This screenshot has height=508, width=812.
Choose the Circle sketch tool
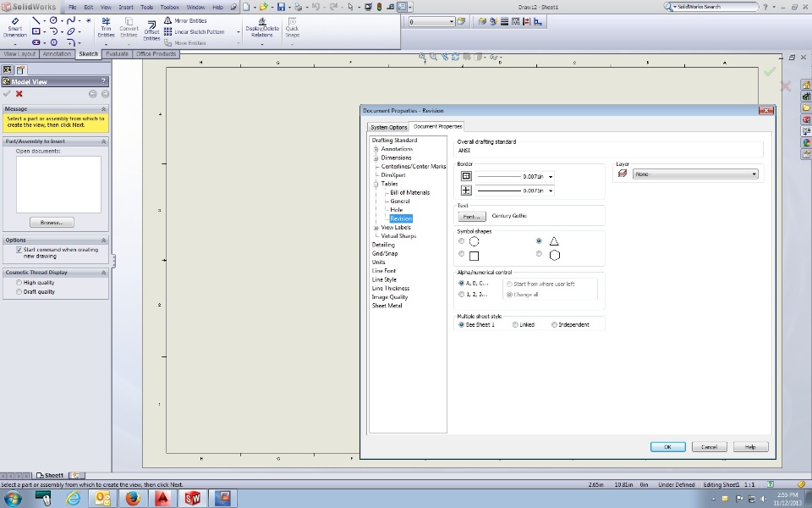pos(53,20)
